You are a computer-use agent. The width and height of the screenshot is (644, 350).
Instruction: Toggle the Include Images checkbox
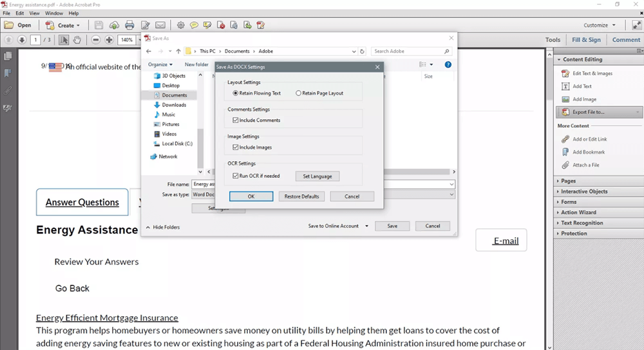pos(236,148)
